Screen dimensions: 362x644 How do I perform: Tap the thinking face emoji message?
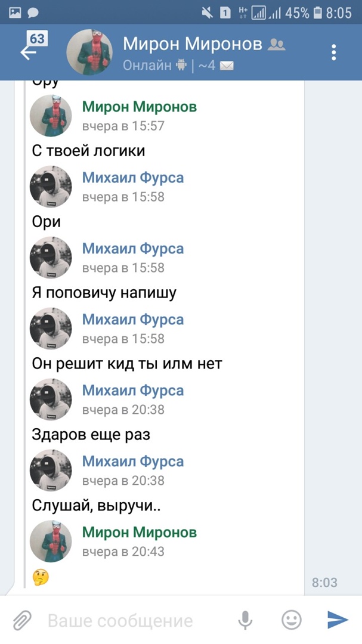41,577
